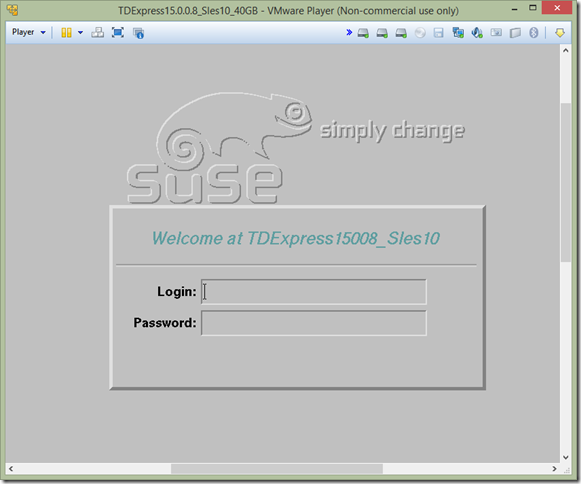Click the third hard disk device icon
The width and height of the screenshot is (581, 484).
click(x=401, y=33)
